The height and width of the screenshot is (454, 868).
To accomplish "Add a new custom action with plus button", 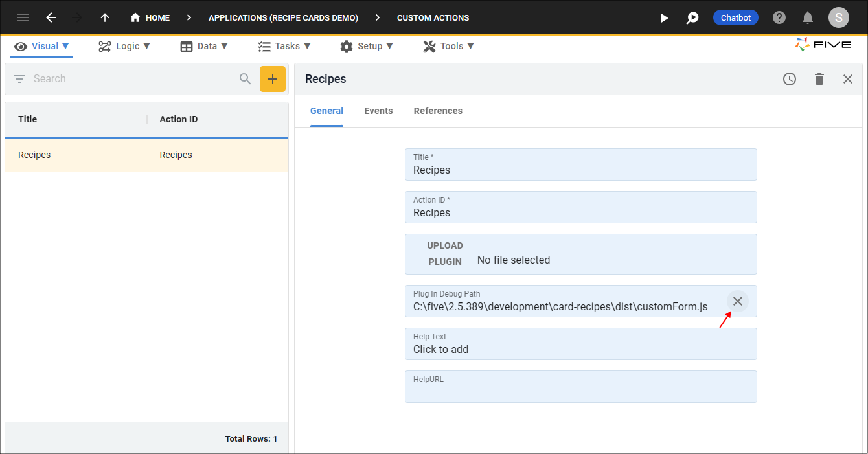I will click(x=273, y=79).
